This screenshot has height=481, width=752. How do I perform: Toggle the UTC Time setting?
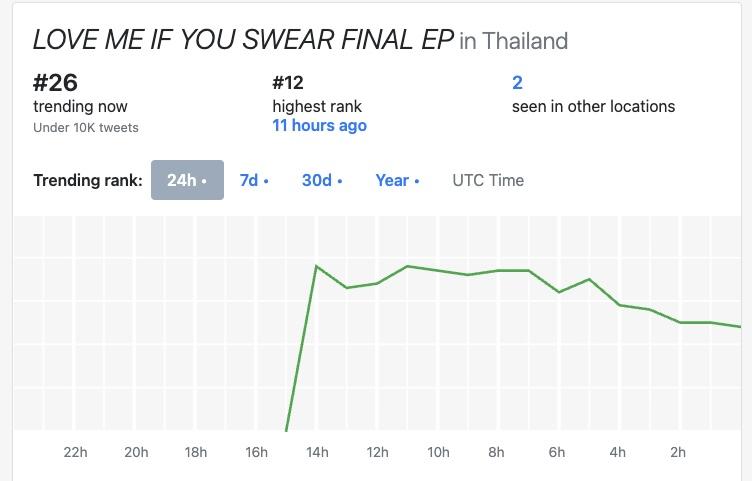click(488, 180)
